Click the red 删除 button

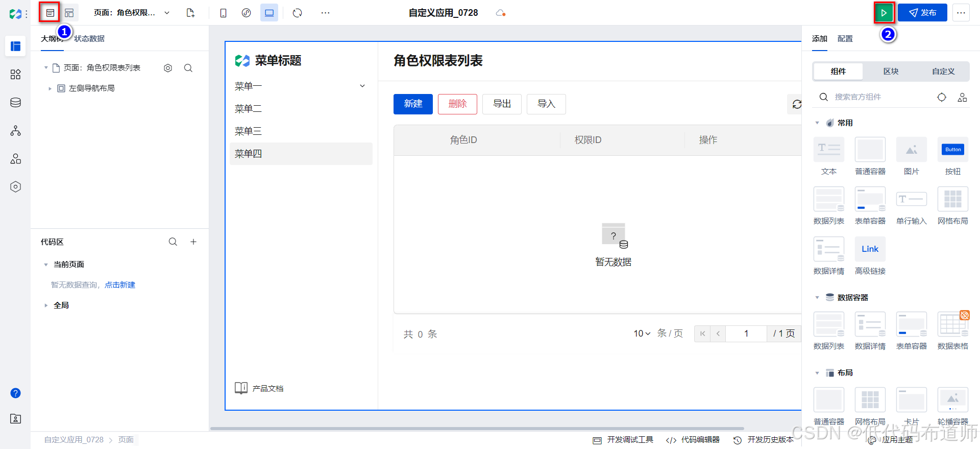[457, 104]
